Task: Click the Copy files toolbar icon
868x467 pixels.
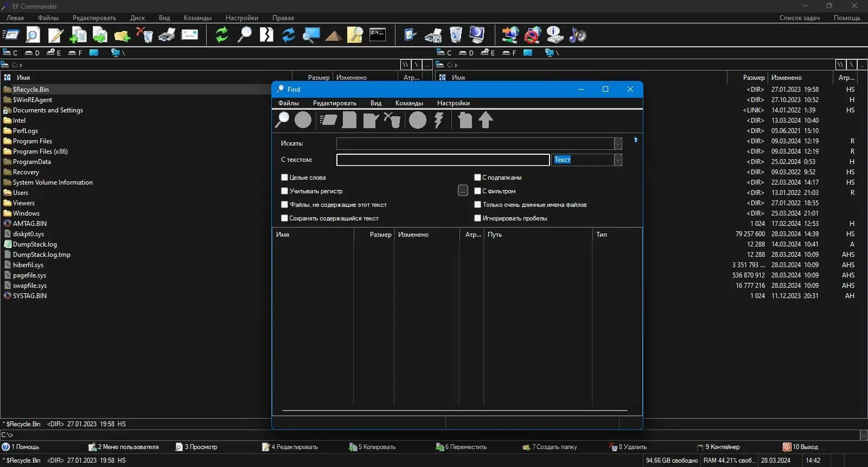Action: point(79,35)
